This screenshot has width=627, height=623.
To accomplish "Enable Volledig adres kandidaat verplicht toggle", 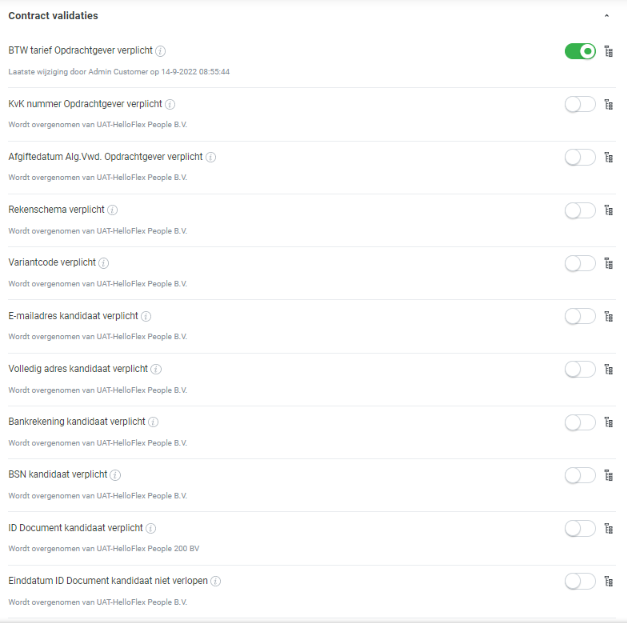I will click(580, 369).
